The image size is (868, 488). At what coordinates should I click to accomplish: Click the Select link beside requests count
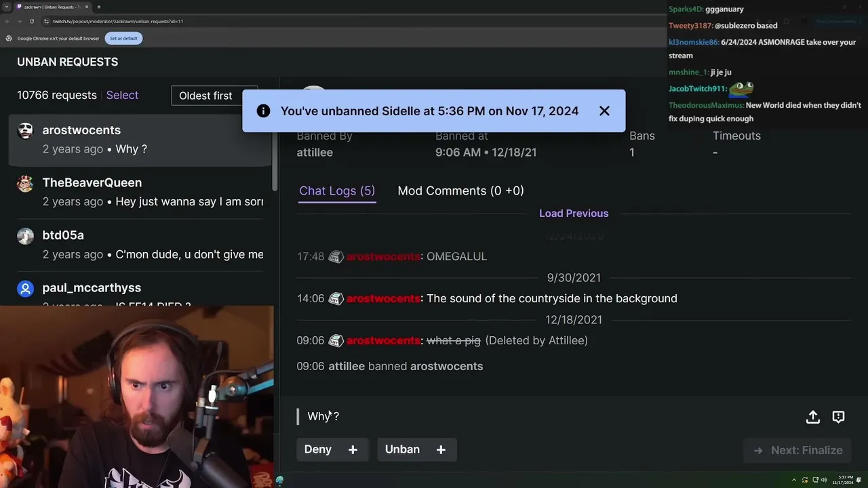tap(122, 95)
